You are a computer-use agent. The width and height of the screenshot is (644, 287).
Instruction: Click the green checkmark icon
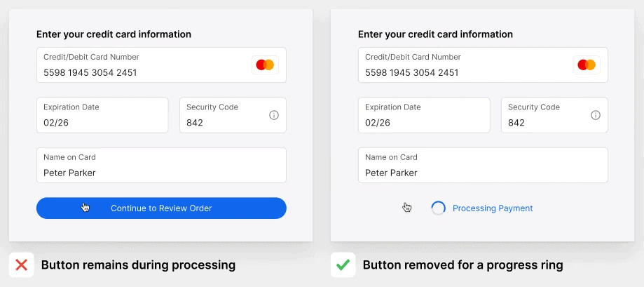(343, 265)
